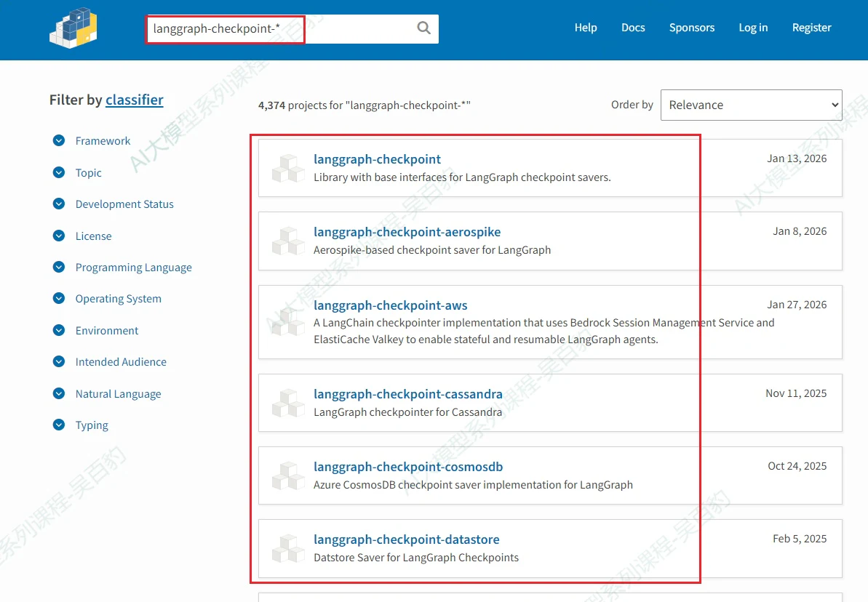
Task: Click the Jan 8, 2026 date
Action: point(800,231)
